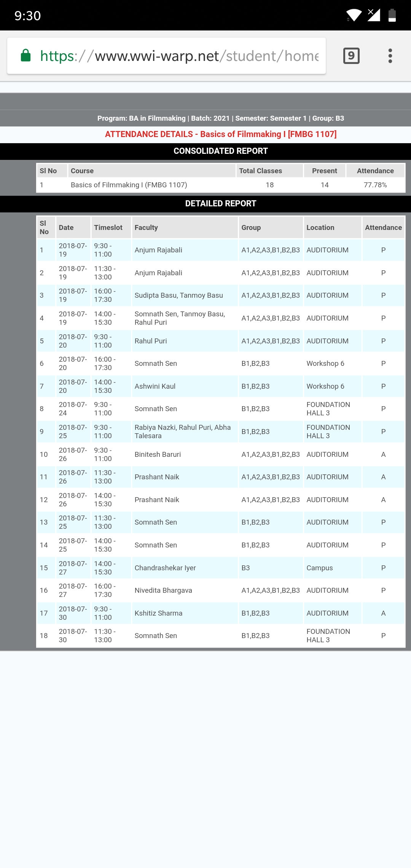The height and width of the screenshot is (868, 411).
Task: Tap the Program and Batch info banner
Action: (221, 118)
